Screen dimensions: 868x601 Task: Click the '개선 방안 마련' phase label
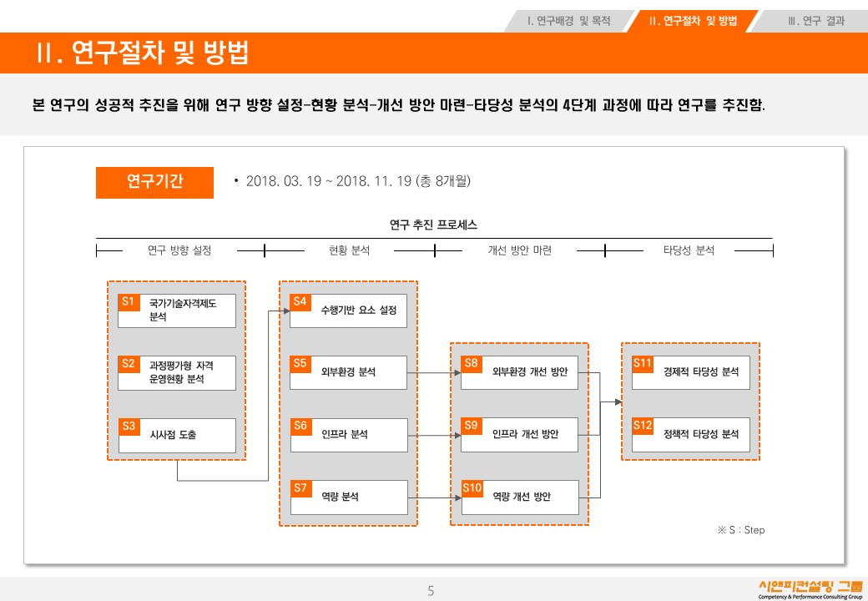pos(519,250)
